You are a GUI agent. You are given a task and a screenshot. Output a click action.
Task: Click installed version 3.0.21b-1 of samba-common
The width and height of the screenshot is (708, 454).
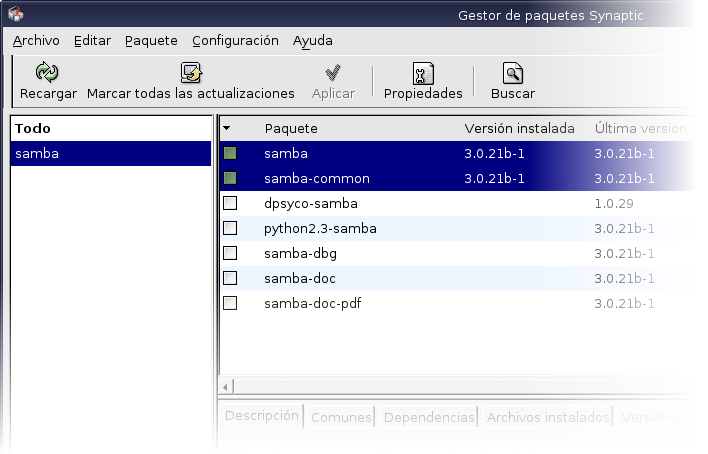[494, 178]
